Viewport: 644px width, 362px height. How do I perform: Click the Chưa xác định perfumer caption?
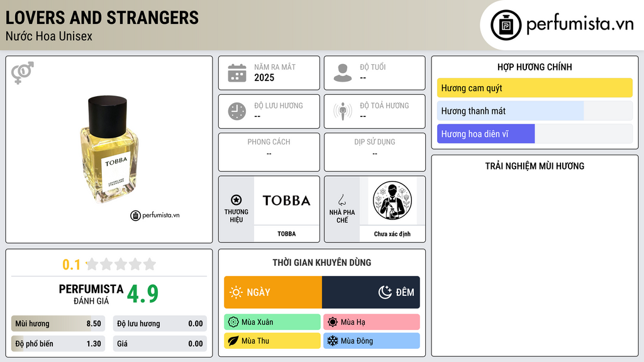(392, 234)
